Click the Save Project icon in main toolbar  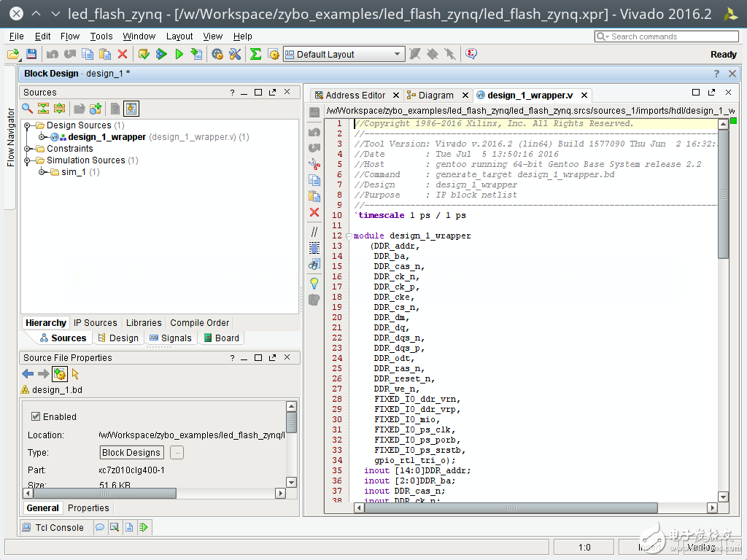tap(31, 54)
